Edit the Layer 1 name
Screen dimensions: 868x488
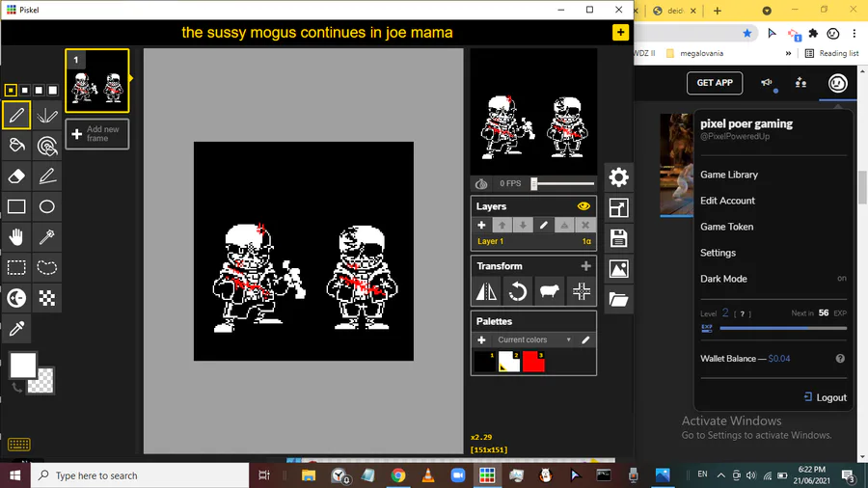544,225
